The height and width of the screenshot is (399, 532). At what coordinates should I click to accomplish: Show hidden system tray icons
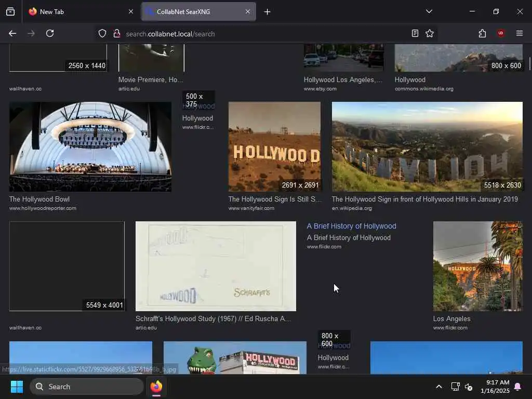coord(438,387)
